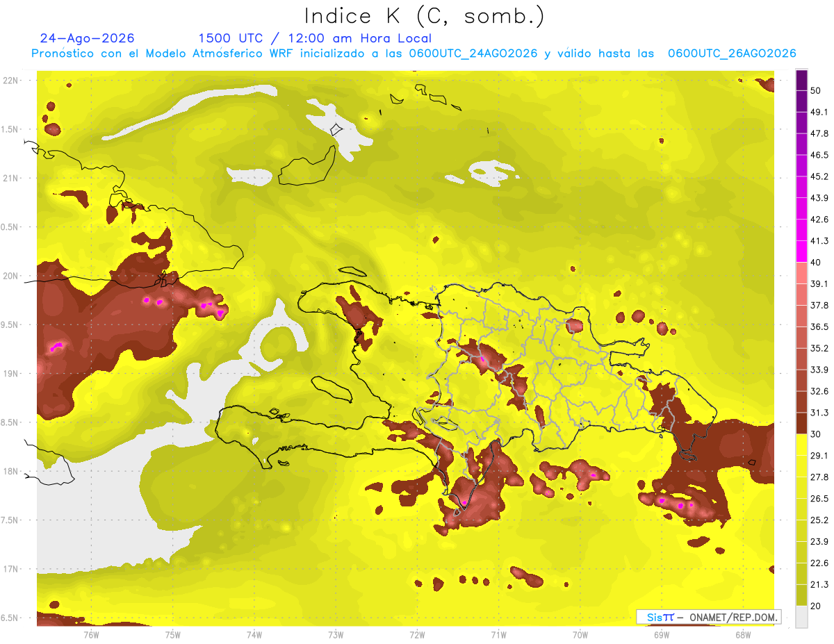Image resolution: width=834 pixels, height=644 pixels.
Task: Click the 17N latitude label
Action: (x=11, y=569)
